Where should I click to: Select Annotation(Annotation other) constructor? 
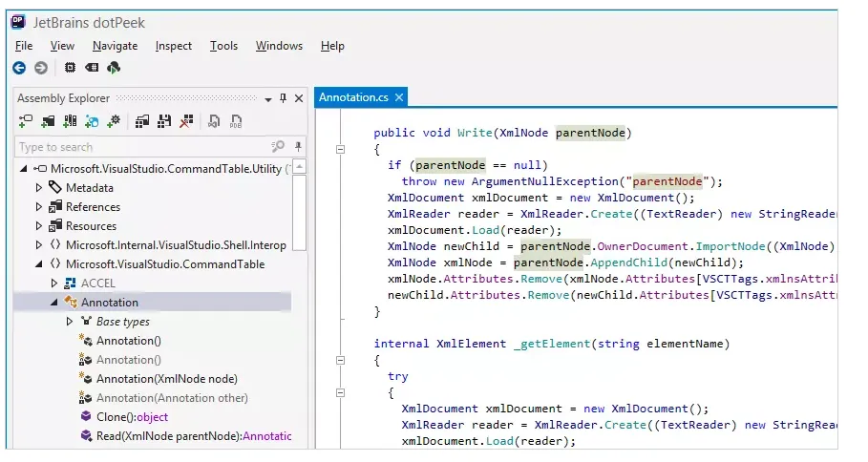coord(172,398)
